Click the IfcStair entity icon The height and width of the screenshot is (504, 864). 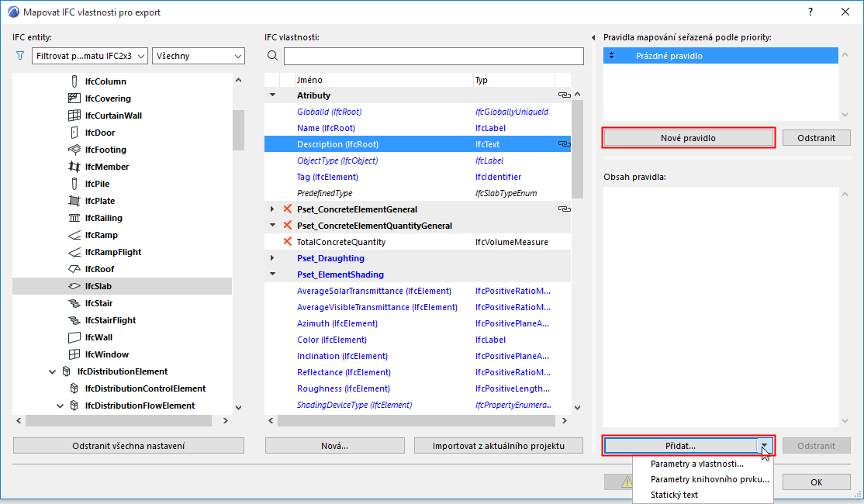pos(74,303)
